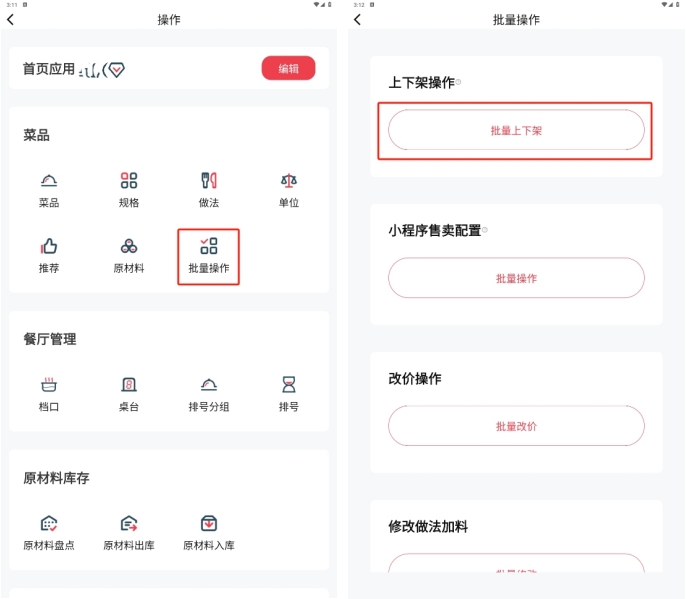Screen dimensions: 686x599
Task: Open the 单位 unit scale icon
Action: [289, 181]
